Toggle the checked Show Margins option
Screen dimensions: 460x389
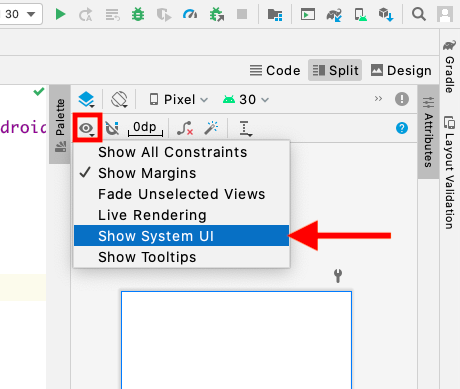181,173
